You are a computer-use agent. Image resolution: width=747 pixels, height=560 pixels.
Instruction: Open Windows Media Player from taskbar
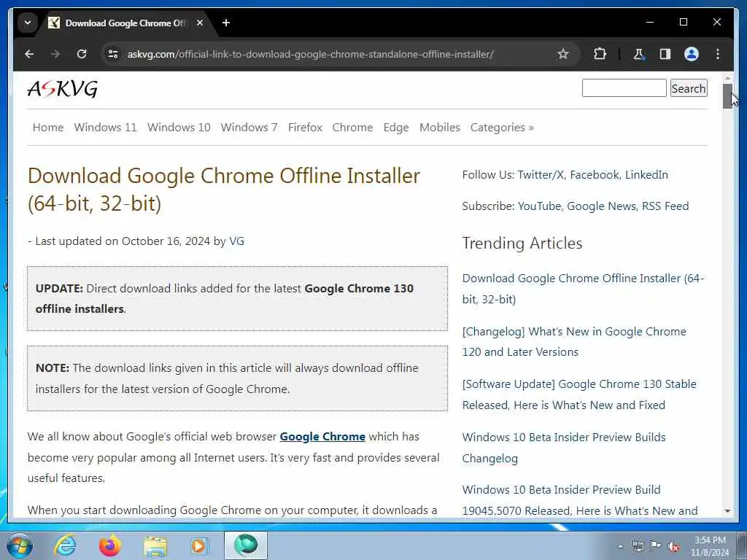(200, 545)
